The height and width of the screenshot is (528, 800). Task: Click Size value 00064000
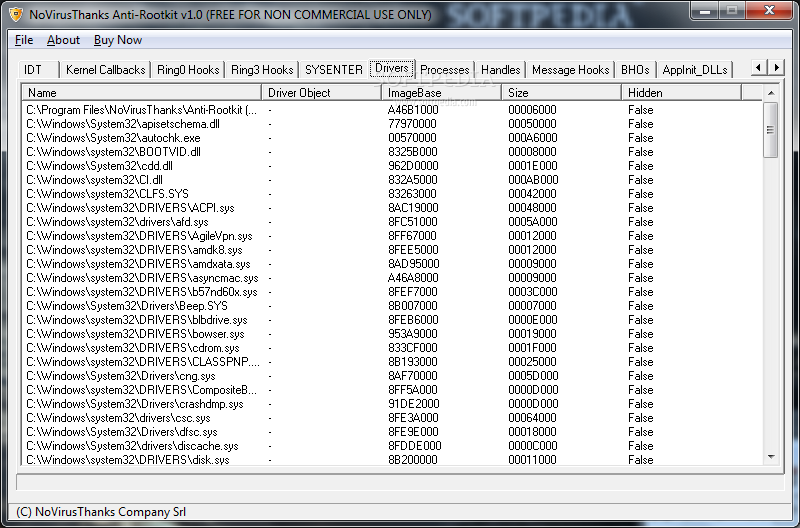pos(532,418)
